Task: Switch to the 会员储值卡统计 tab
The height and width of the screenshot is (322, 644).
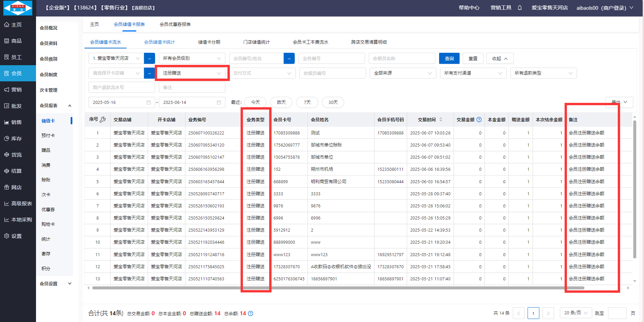Action: point(159,42)
